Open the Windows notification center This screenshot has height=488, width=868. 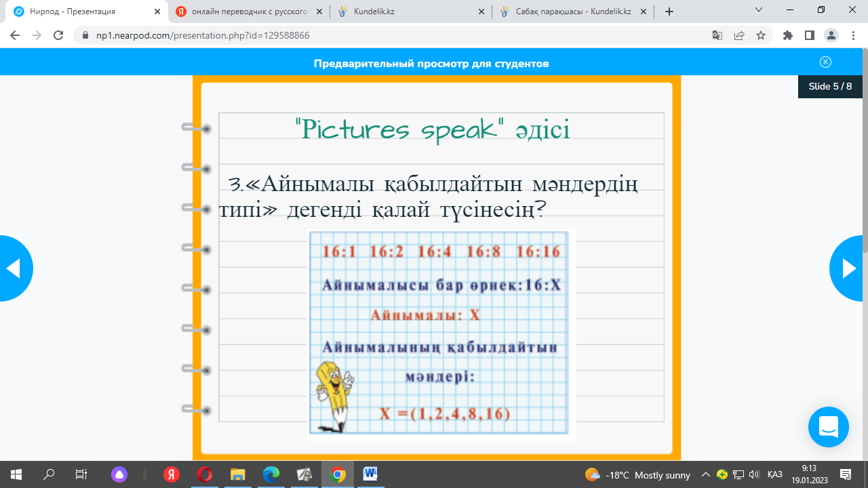click(x=846, y=474)
